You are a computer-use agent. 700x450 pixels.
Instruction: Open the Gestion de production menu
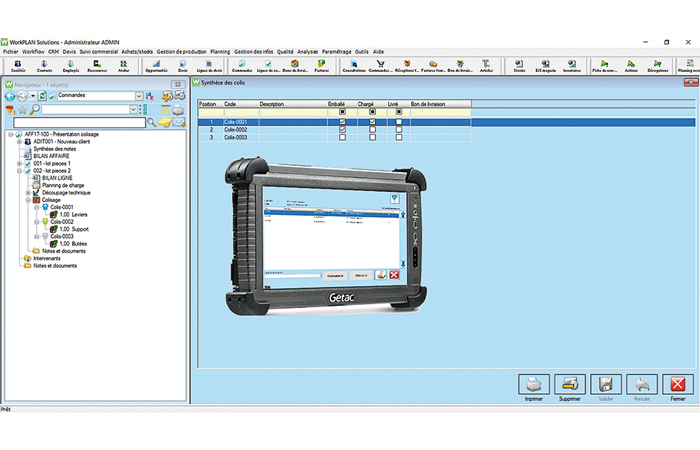pos(182,52)
